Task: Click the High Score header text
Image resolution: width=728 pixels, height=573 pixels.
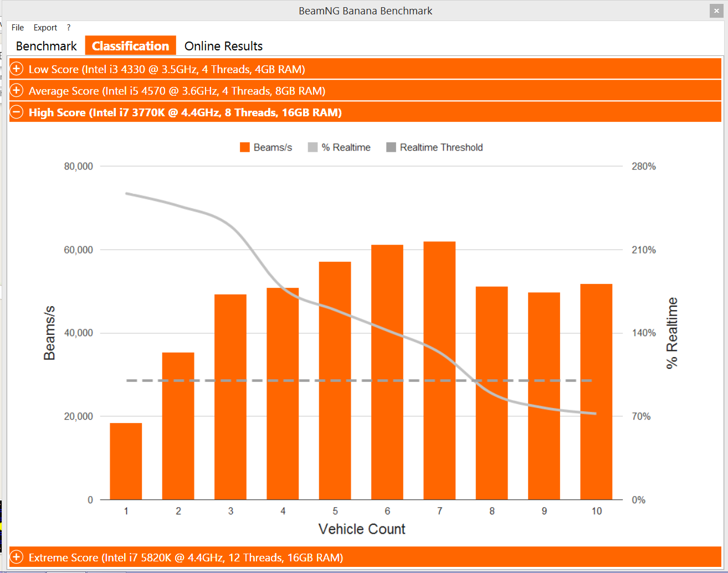Action: tap(185, 112)
